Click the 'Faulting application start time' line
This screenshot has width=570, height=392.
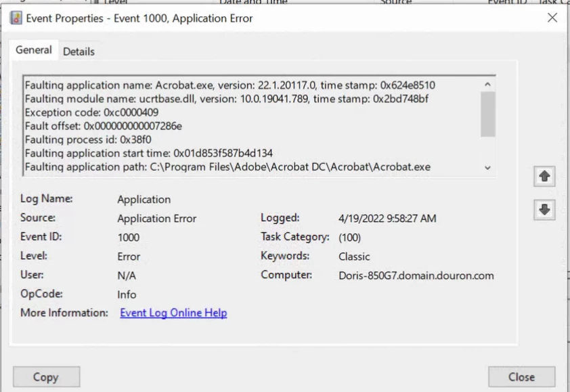149,153
